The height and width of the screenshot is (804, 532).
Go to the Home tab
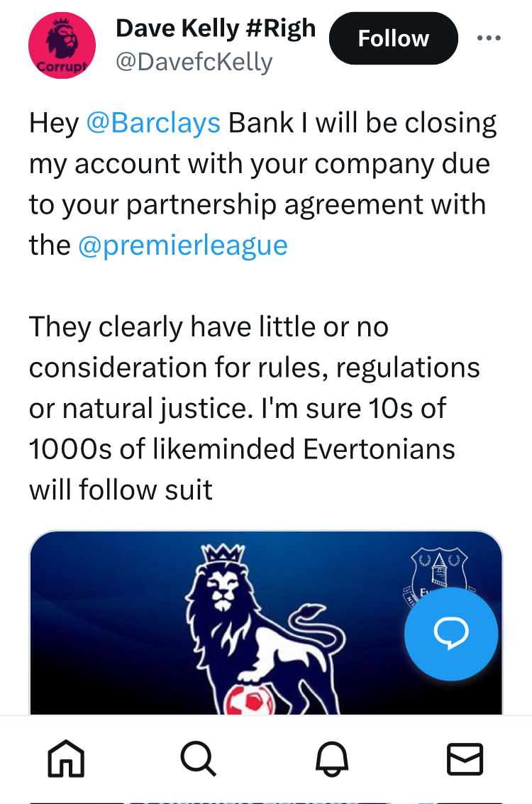pyautogui.click(x=66, y=759)
